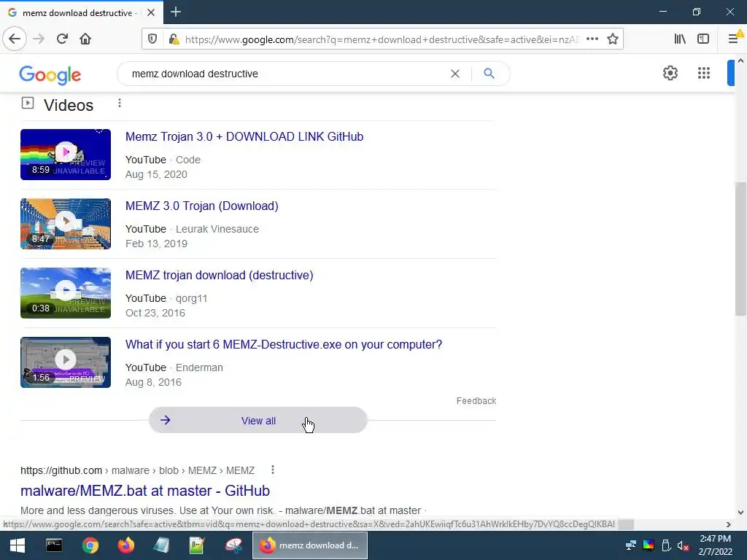
Task: Click the book-like pinned taskbar icon
Action: tap(161, 545)
